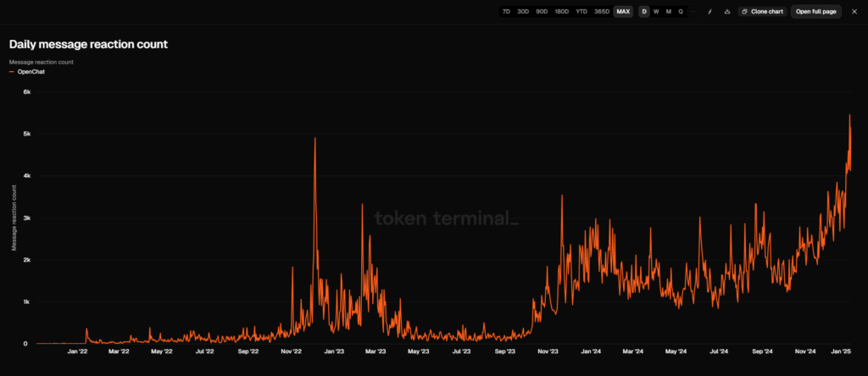This screenshot has height=376, width=868.
Task: Click the Clone chart button
Action: click(762, 12)
